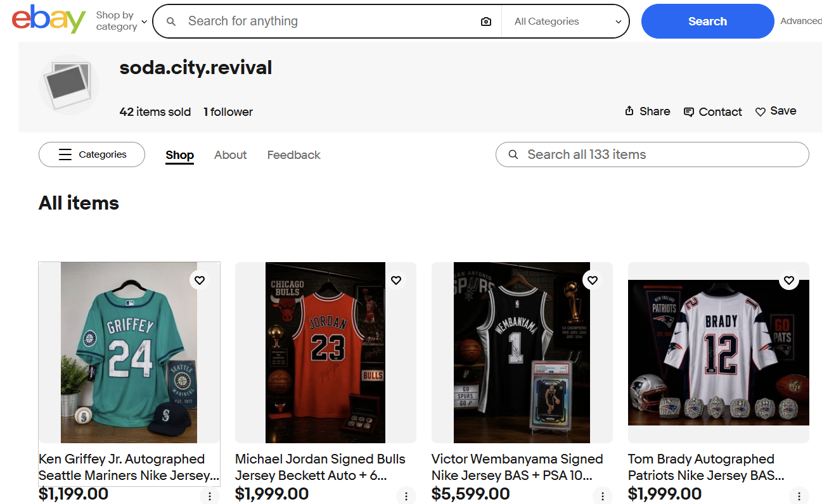This screenshot has height=504, width=822.
Task: Expand the Shop by category dropdown
Action: click(121, 21)
